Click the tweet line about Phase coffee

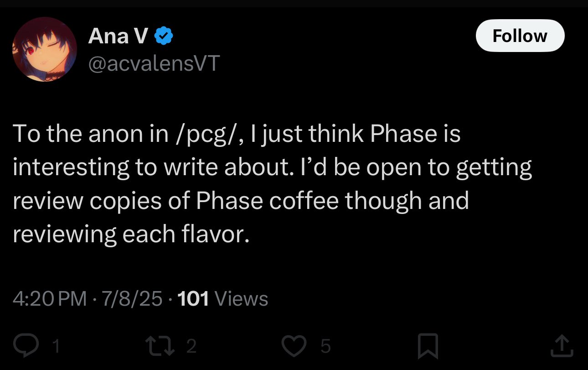pyautogui.click(x=241, y=201)
